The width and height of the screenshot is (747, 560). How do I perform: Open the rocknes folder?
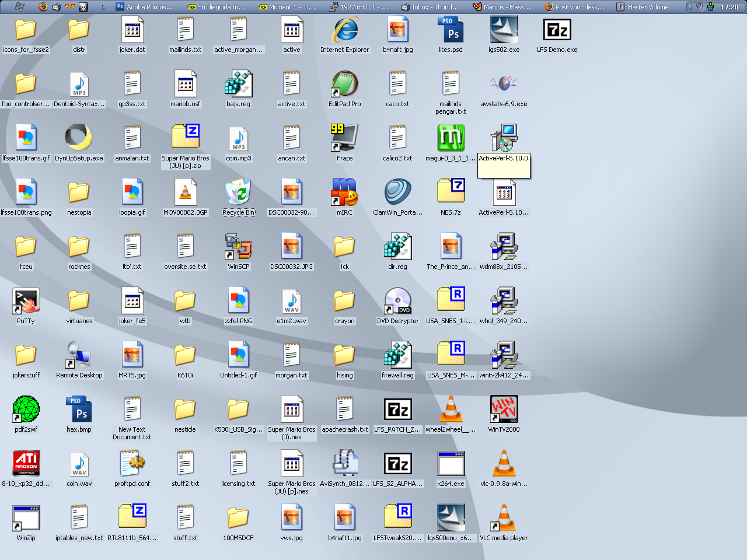(x=79, y=247)
